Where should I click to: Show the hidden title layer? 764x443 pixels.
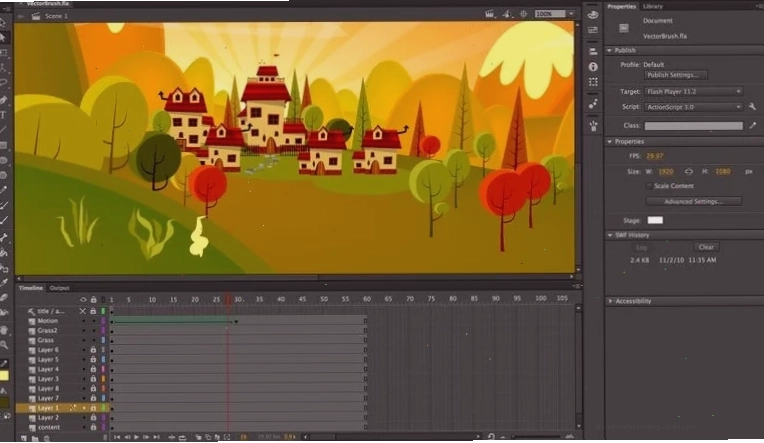(82, 311)
